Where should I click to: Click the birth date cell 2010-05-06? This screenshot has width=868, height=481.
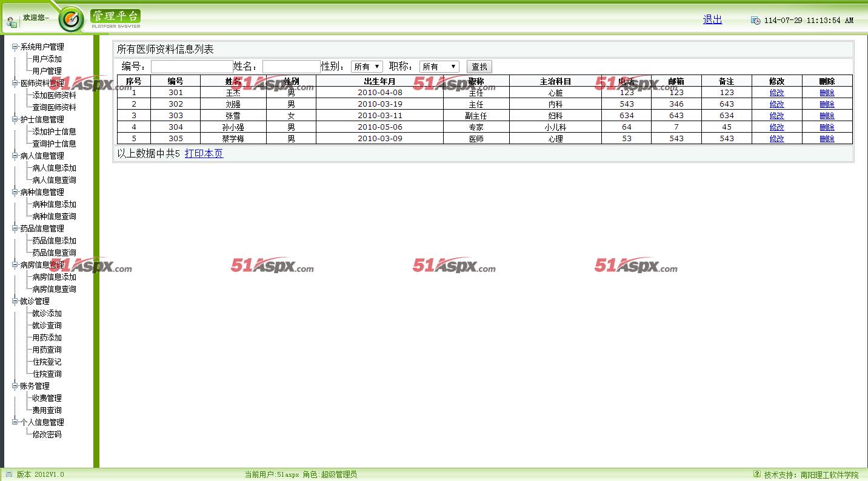click(x=379, y=127)
